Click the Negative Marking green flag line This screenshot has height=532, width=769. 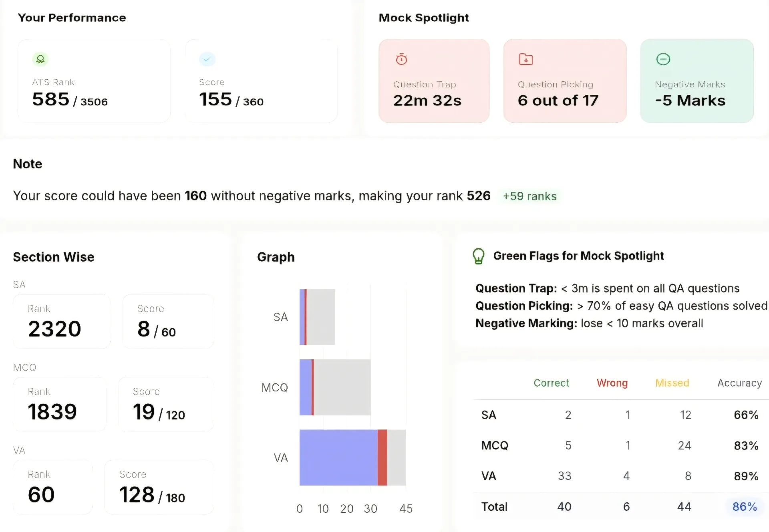589,323
